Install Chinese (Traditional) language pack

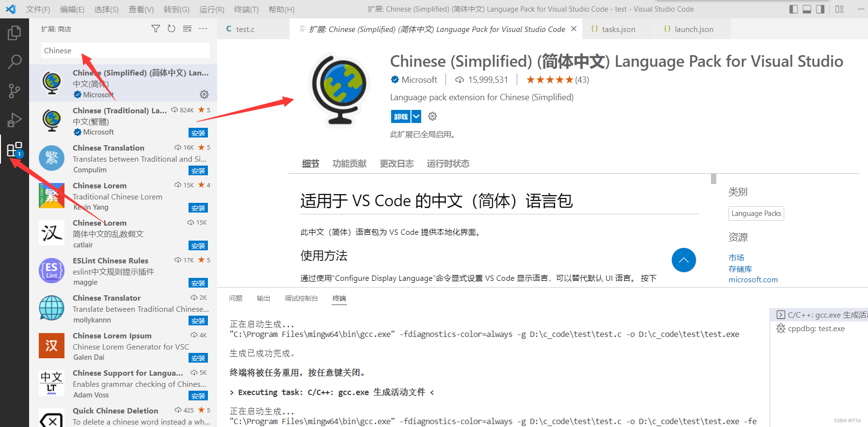tap(198, 133)
